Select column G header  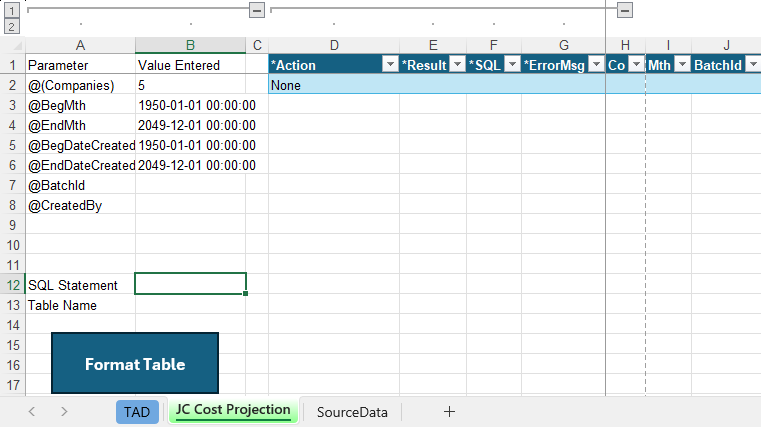(x=563, y=45)
